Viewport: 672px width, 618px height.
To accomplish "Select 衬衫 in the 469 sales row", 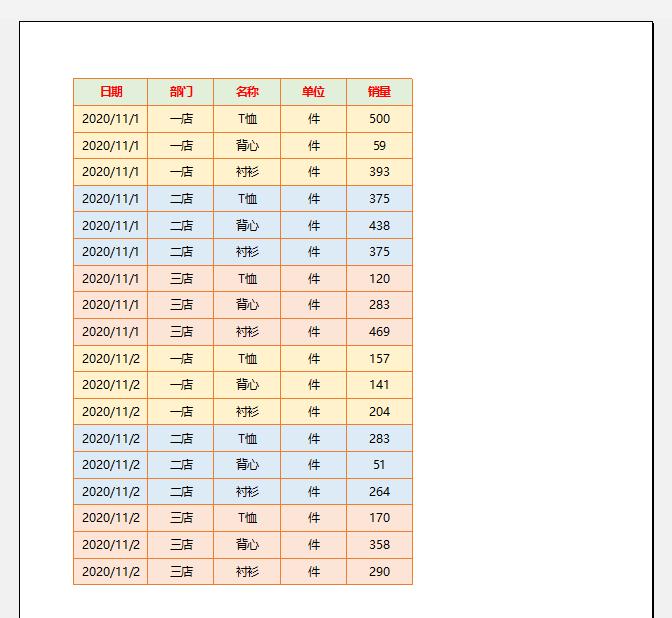I will [x=247, y=332].
